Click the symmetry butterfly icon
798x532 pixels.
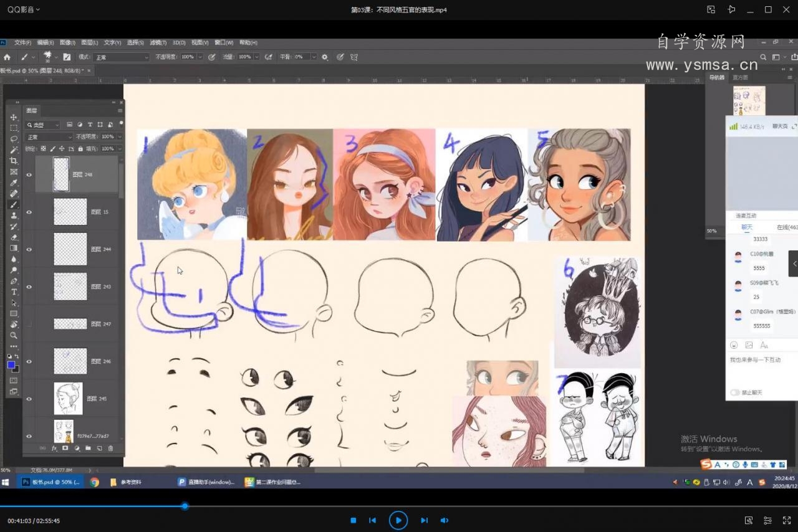click(x=354, y=57)
